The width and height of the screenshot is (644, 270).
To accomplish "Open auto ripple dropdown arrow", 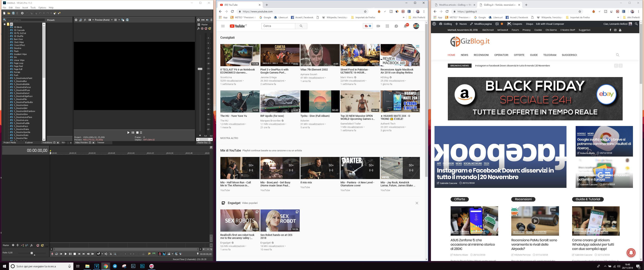I will point(172,254).
